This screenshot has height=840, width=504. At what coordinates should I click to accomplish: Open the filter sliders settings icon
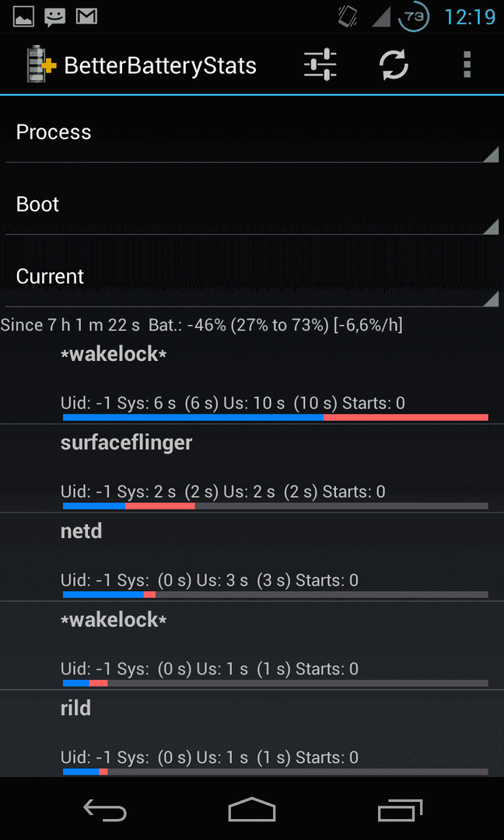tap(320, 65)
